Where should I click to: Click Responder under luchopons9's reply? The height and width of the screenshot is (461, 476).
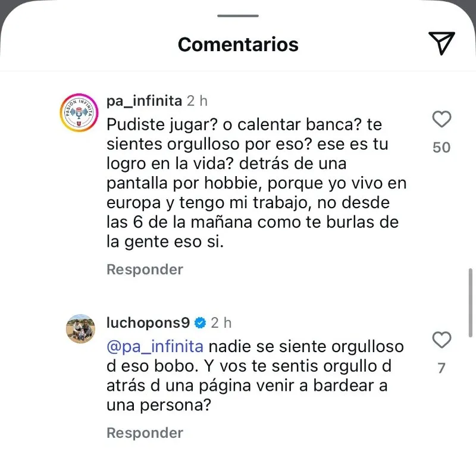[x=144, y=432]
